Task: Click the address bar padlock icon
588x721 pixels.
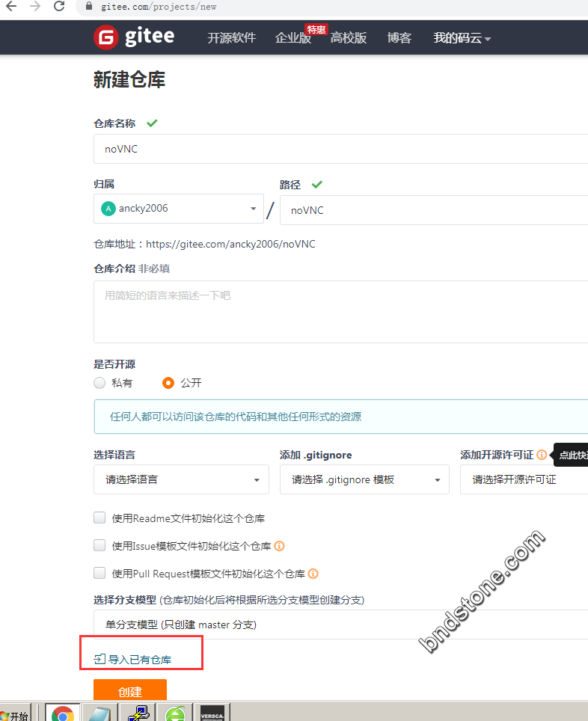Action: pos(89,7)
